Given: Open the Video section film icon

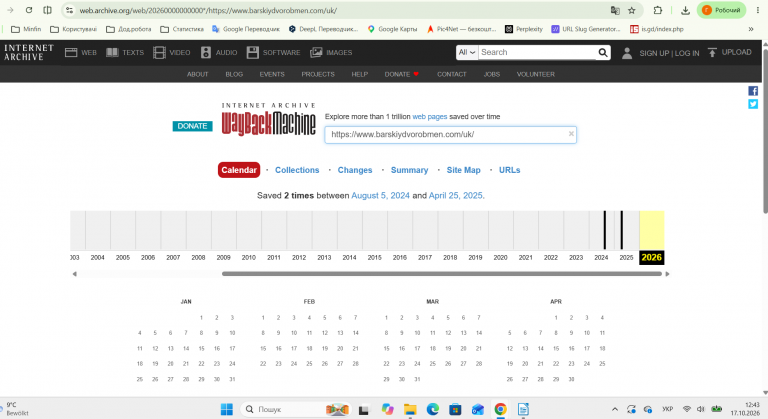Looking at the screenshot, I should click(159, 52).
